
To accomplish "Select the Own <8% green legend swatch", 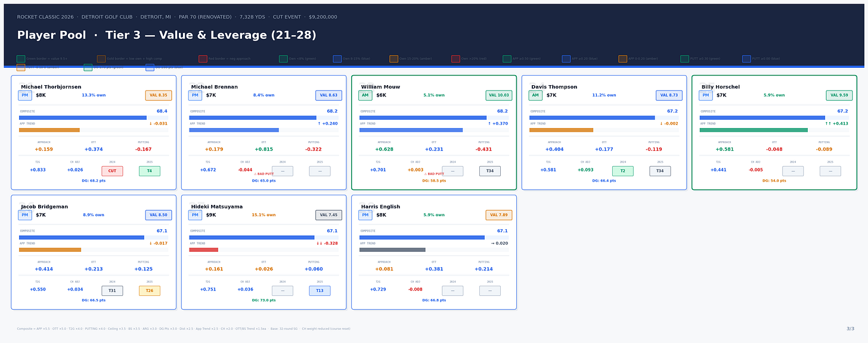I will [x=283, y=59].
